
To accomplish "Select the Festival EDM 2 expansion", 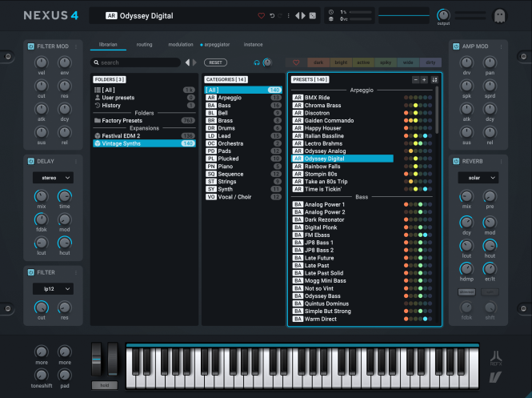I will 144,136.
